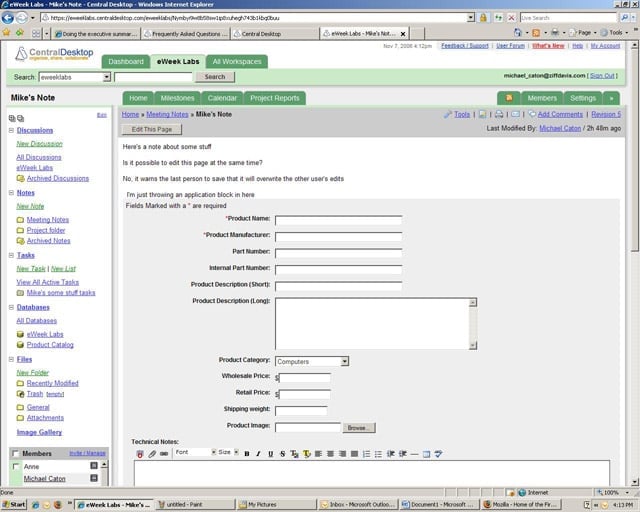Image resolution: width=640 pixels, height=512 pixels.
Task: Collapse the Files section
Action: tap(11, 359)
